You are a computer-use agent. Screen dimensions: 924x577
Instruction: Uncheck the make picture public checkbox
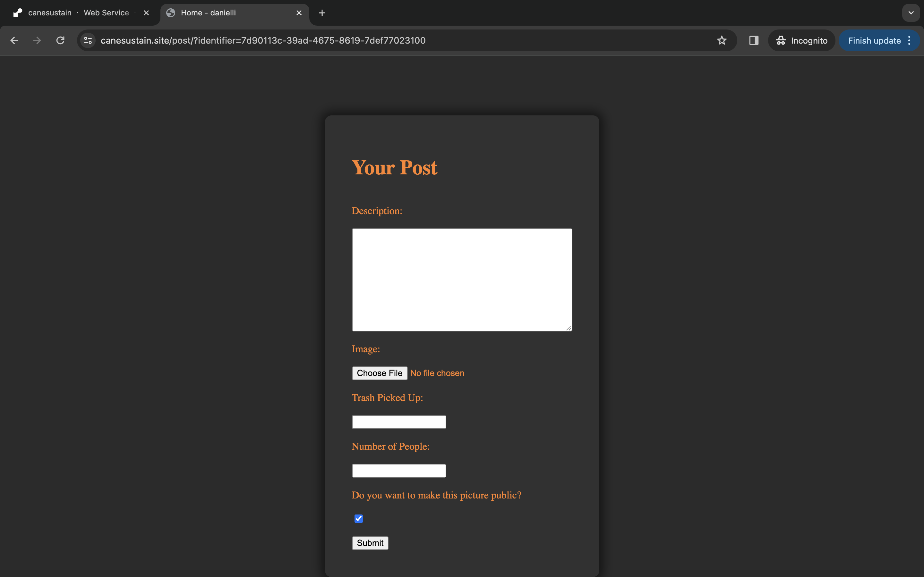coord(358,518)
